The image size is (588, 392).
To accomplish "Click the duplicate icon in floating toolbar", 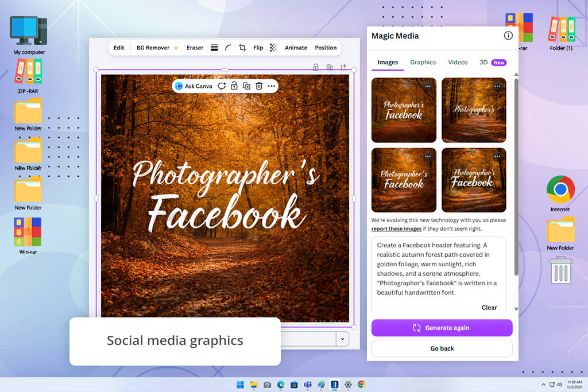I will tap(246, 86).
